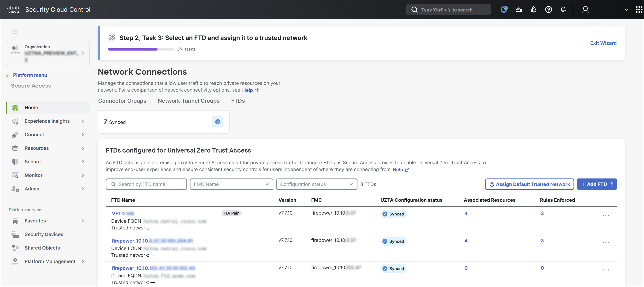Click Assign Default Trusted Network button
The width and height of the screenshot is (644, 287).
pos(529,184)
